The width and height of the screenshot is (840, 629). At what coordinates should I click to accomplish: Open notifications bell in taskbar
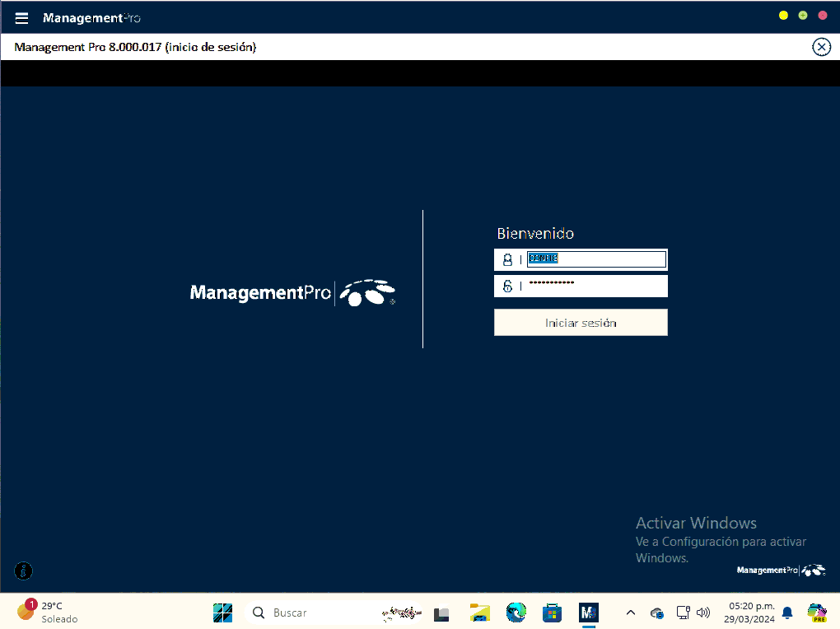tap(787, 613)
